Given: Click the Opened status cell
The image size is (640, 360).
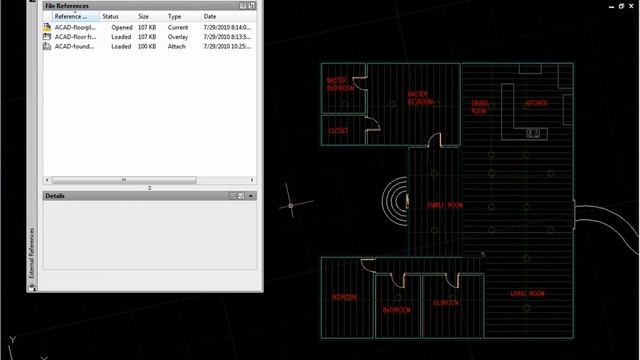Looking at the screenshot, I should coord(122,27).
